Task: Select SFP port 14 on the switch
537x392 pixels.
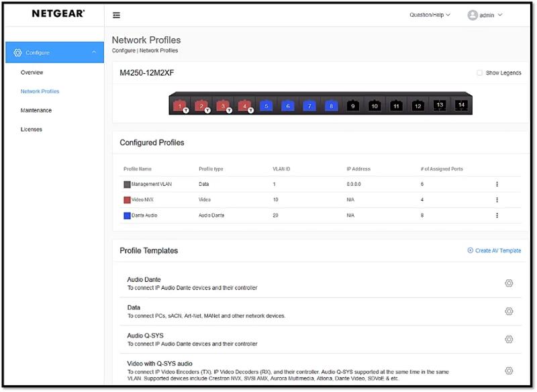Action: pyautogui.click(x=461, y=105)
